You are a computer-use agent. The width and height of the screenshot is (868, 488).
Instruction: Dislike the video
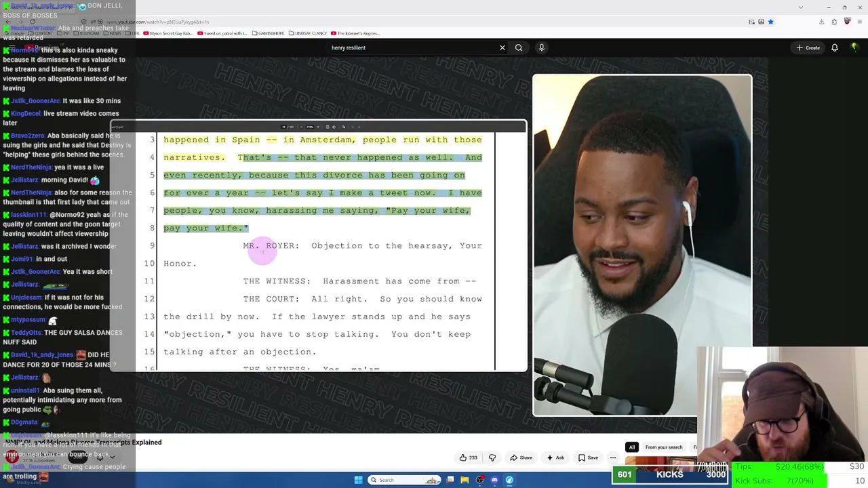(493, 457)
